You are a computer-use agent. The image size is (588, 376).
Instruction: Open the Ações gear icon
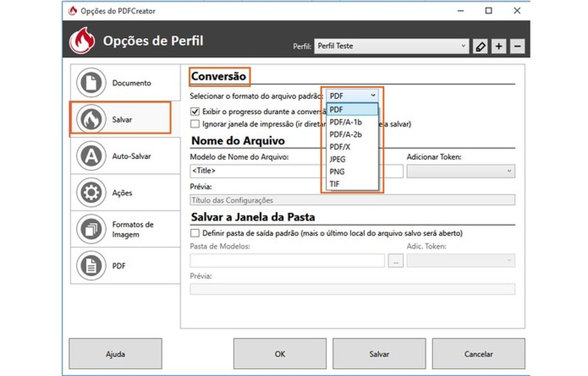tap(91, 192)
